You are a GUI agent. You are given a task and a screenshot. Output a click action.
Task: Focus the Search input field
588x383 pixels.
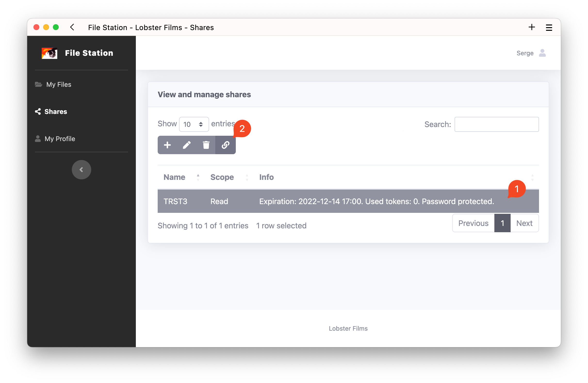pyautogui.click(x=496, y=124)
